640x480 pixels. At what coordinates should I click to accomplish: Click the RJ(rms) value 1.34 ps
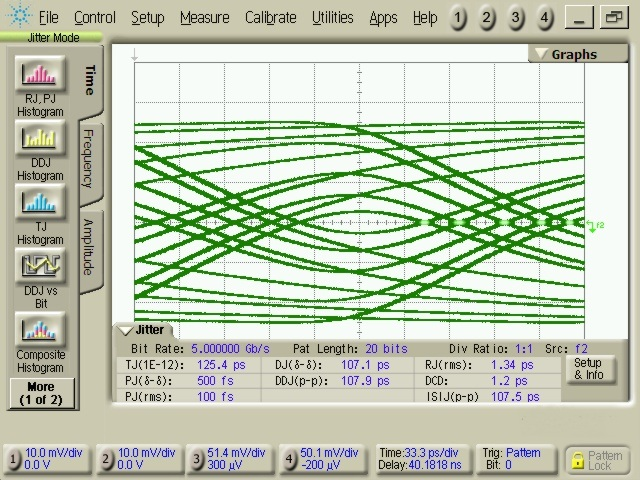click(x=512, y=365)
